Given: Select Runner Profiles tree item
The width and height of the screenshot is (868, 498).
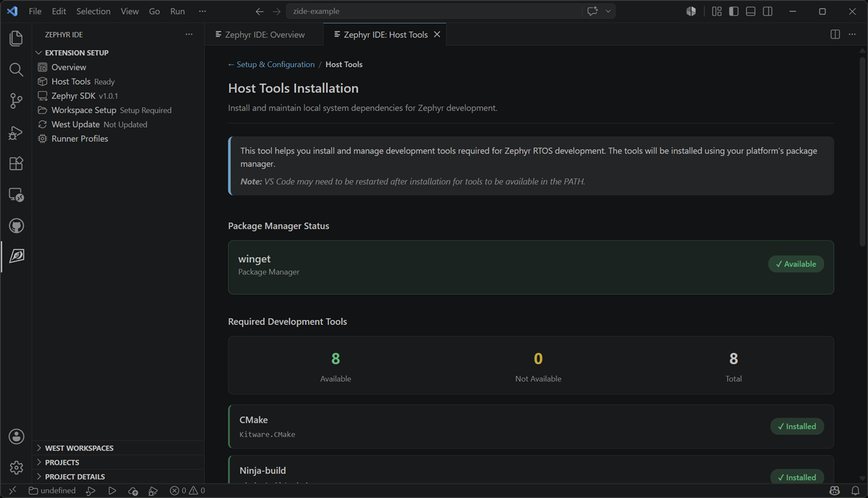Looking at the screenshot, I should (x=118, y=138).
